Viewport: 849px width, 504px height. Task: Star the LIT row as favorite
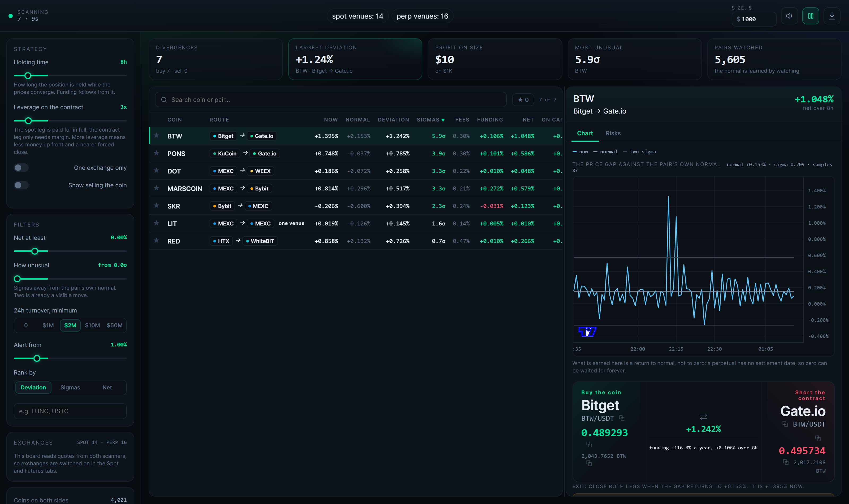tap(157, 223)
